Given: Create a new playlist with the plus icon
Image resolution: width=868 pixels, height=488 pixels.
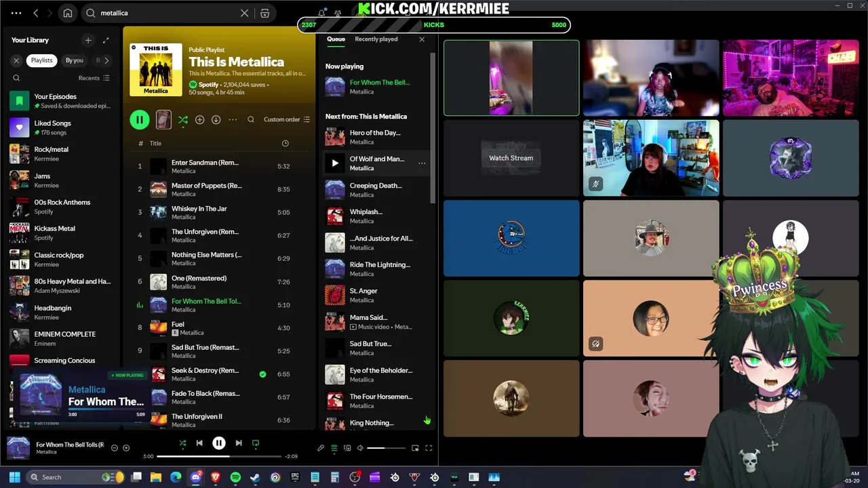Looking at the screenshot, I should pyautogui.click(x=88, y=40).
